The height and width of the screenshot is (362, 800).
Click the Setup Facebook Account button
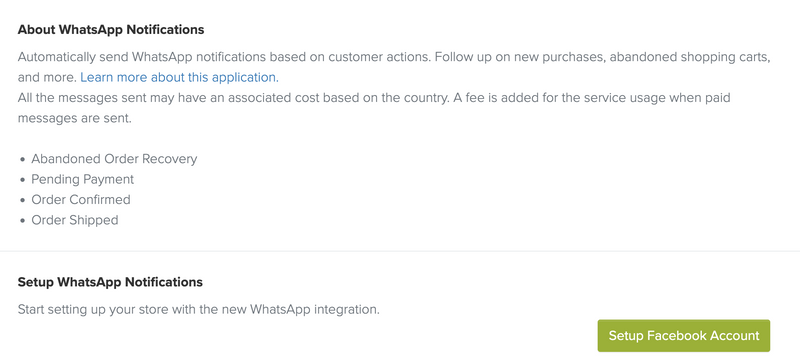pyautogui.click(x=684, y=336)
